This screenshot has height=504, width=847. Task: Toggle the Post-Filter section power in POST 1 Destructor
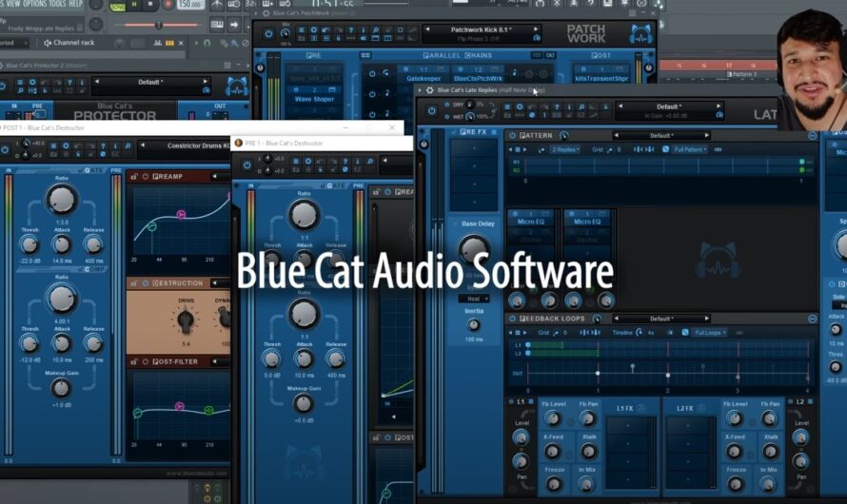click(x=146, y=362)
